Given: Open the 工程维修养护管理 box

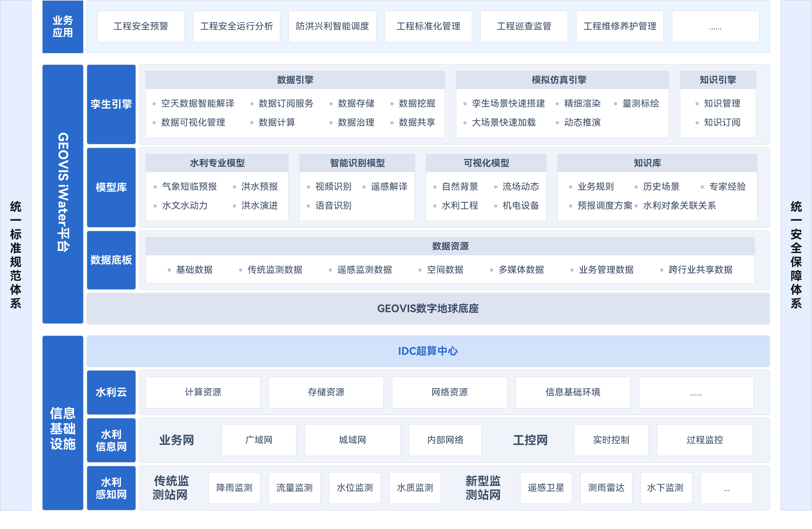Looking at the screenshot, I should click(619, 26).
